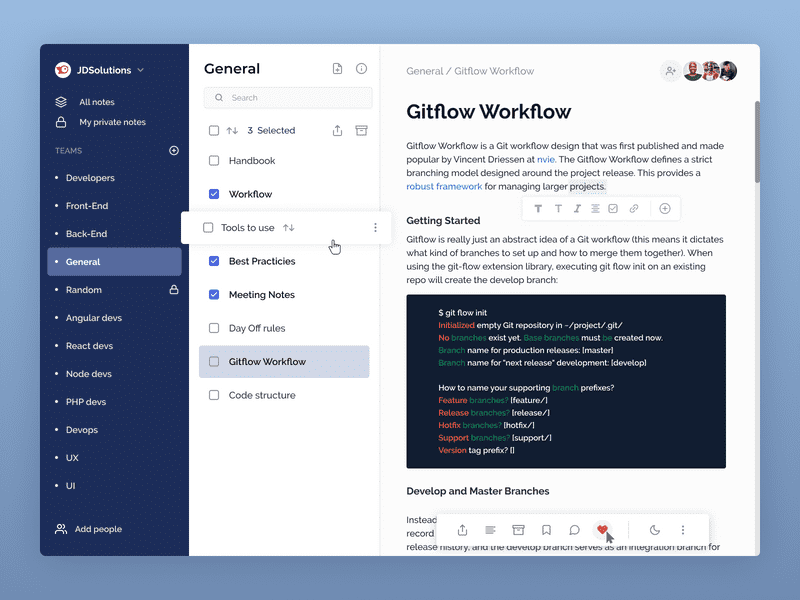This screenshot has width=800, height=600.
Task: Toggle dark mode with the moon icon
Action: (x=655, y=530)
